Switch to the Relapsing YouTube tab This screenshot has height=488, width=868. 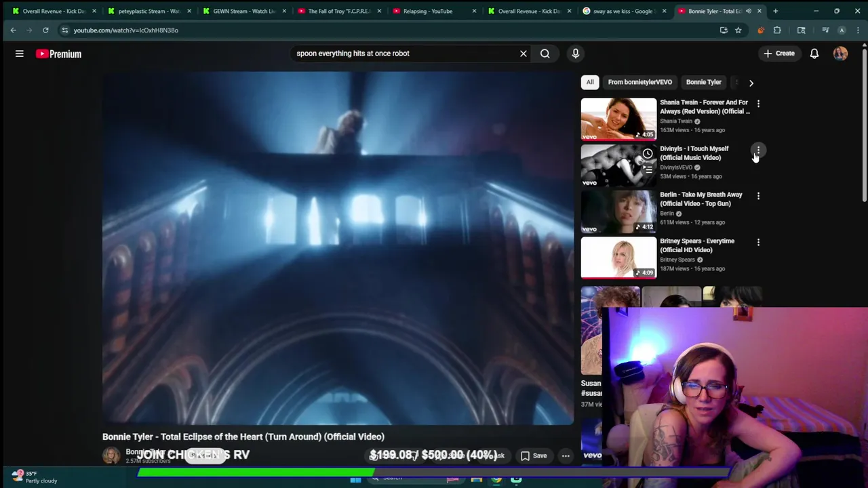coord(434,11)
